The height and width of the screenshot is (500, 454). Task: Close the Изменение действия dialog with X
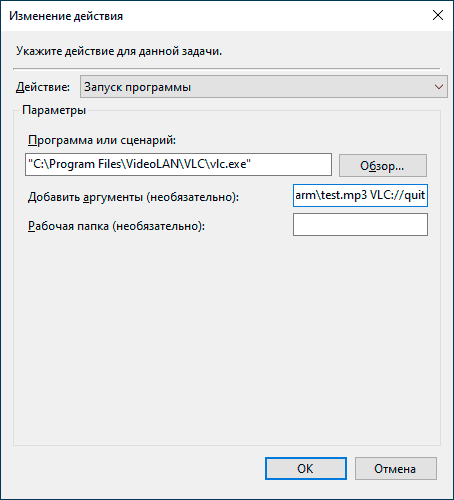click(438, 15)
